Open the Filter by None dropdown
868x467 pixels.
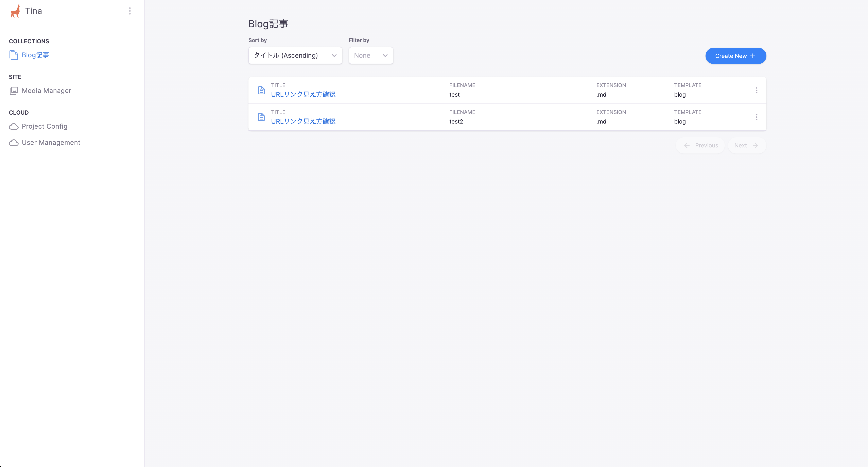(x=371, y=56)
